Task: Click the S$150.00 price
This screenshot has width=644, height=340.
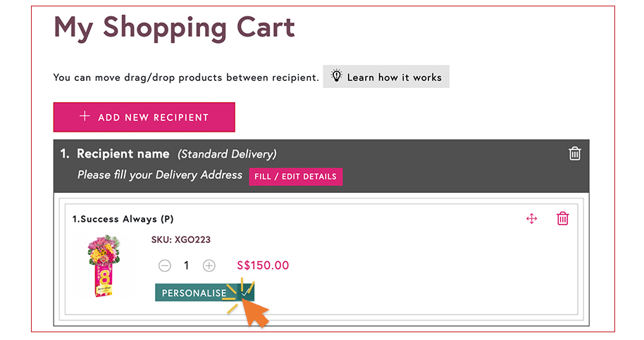Action: pyautogui.click(x=263, y=265)
